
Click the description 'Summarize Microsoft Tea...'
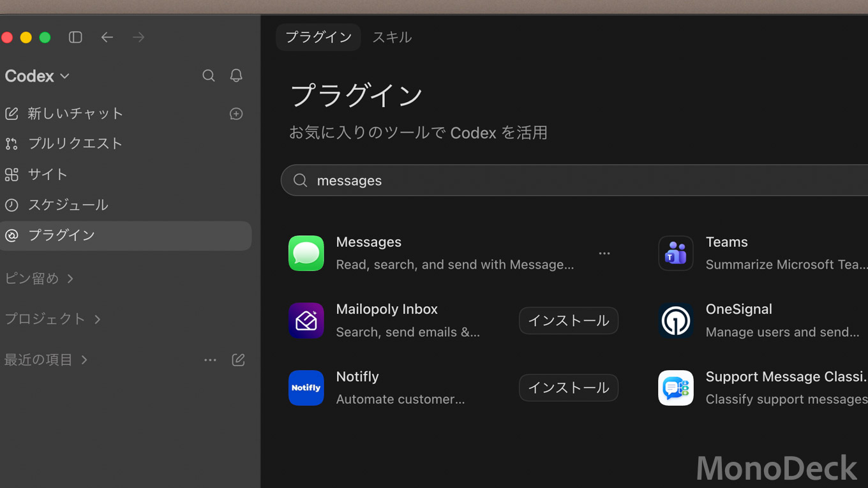click(x=786, y=265)
